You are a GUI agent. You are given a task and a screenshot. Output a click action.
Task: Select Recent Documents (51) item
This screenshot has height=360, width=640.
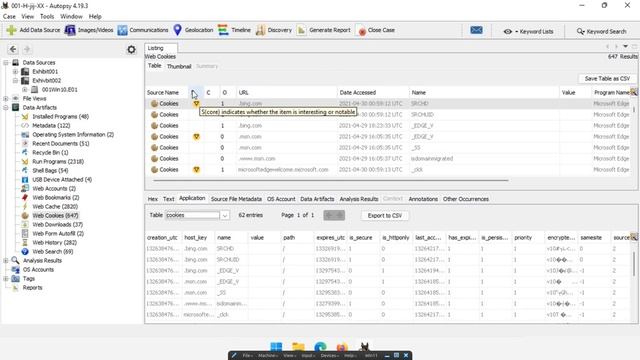click(x=61, y=144)
